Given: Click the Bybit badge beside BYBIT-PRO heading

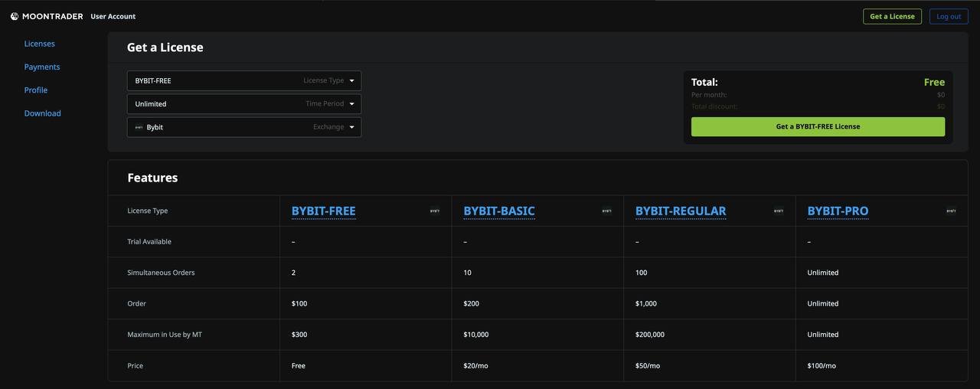Looking at the screenshot, I should pyautogui.click(x=951, y=211).
